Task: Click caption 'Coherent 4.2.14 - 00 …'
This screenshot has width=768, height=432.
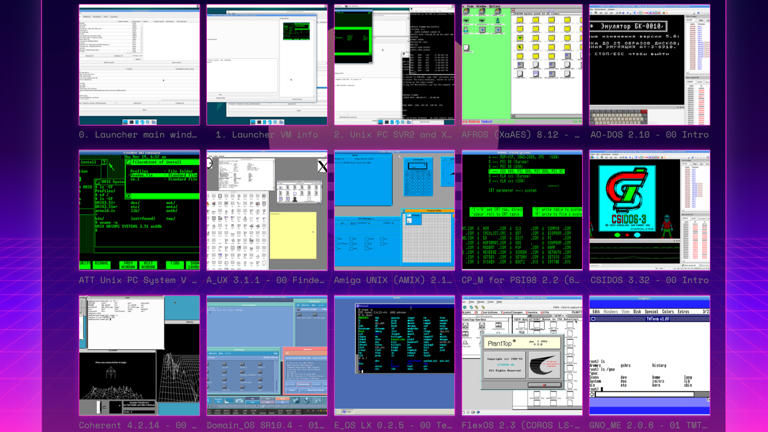Action: [x=138, y=425]
